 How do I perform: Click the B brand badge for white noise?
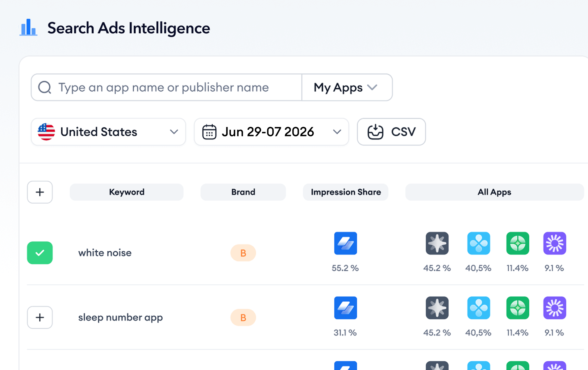(243, 253)
